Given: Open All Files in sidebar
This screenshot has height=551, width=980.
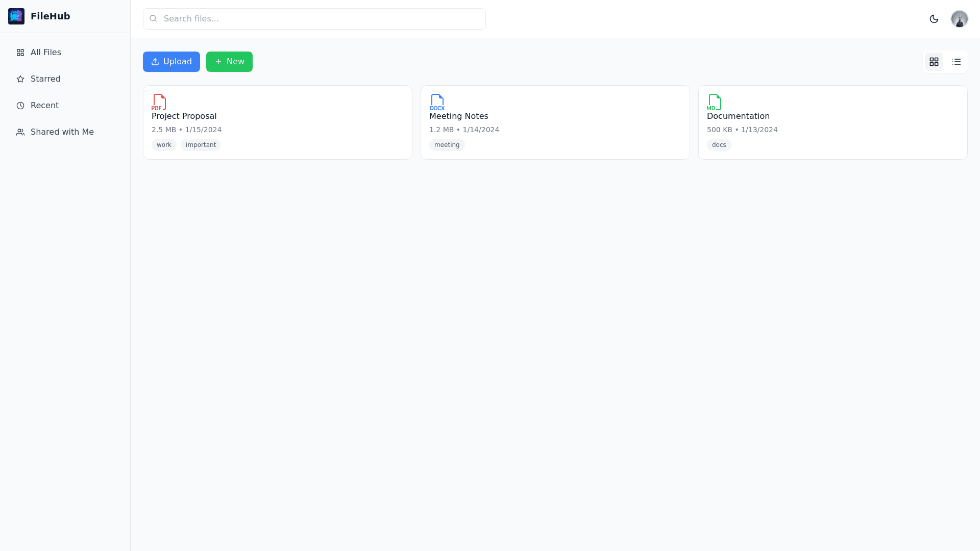Looking at the screenshot, I should (x=45, y=53).
